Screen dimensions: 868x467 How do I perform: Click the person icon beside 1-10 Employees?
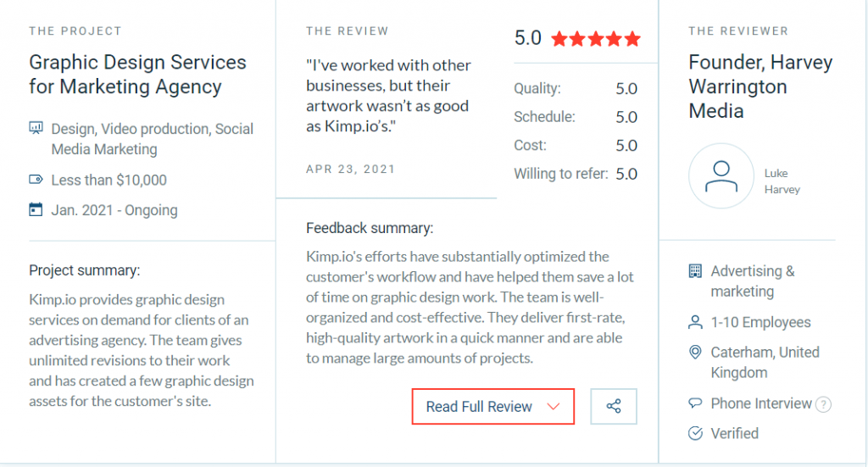pos(696,323)
